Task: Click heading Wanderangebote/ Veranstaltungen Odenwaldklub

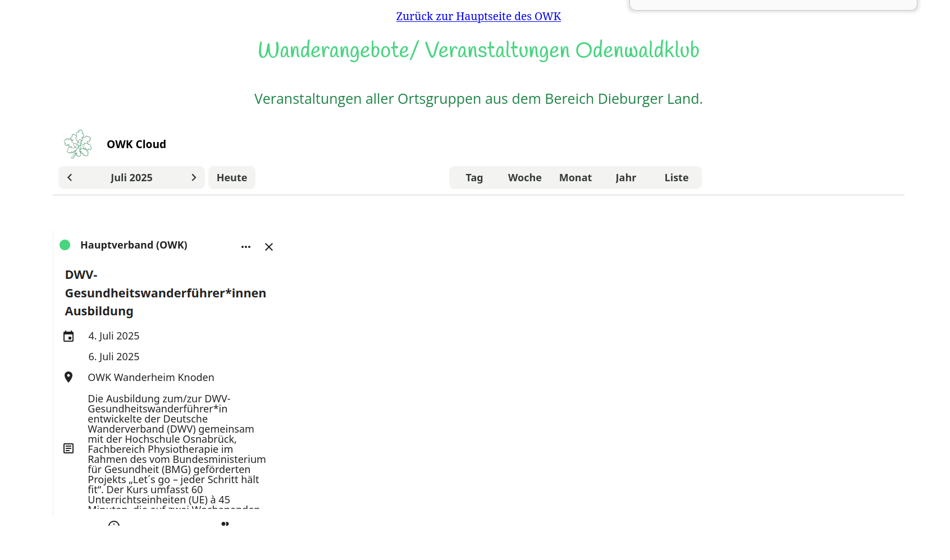Action: 478,51
